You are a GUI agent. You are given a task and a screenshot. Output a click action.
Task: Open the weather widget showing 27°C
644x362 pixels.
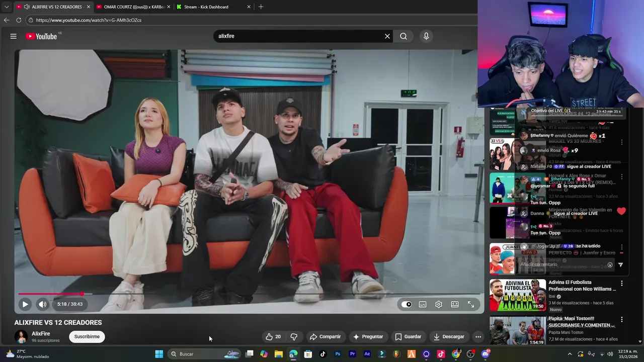(28, 354)
